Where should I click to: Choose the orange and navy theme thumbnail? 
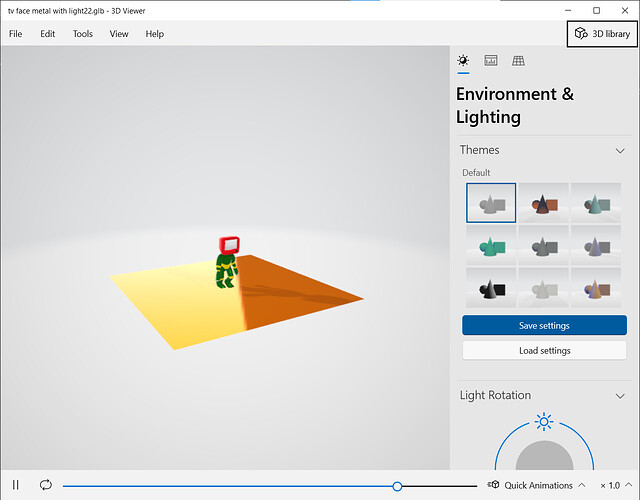544,203
